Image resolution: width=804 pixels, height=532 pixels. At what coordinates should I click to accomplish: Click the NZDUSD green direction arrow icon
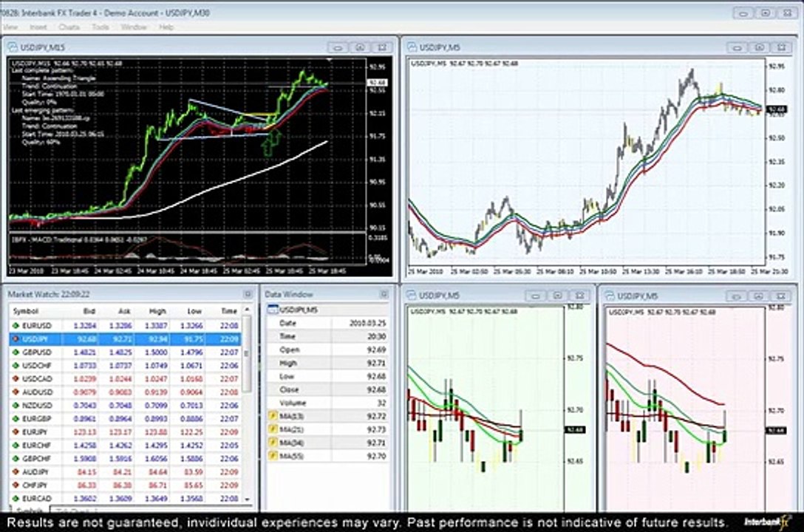click(16, 406)
